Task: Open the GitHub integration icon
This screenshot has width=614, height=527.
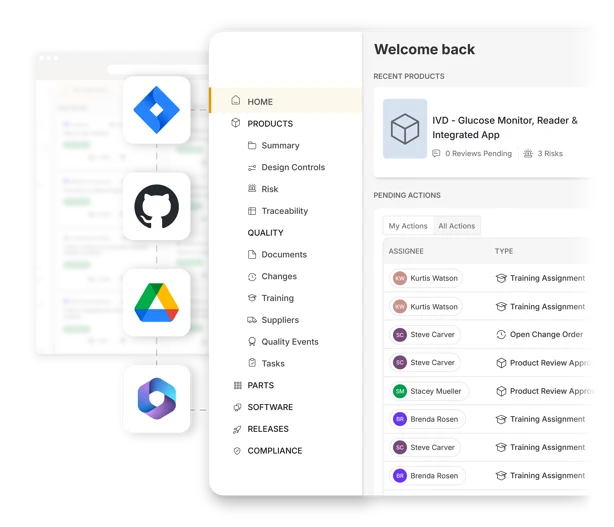Action: [x=157, y=206]
